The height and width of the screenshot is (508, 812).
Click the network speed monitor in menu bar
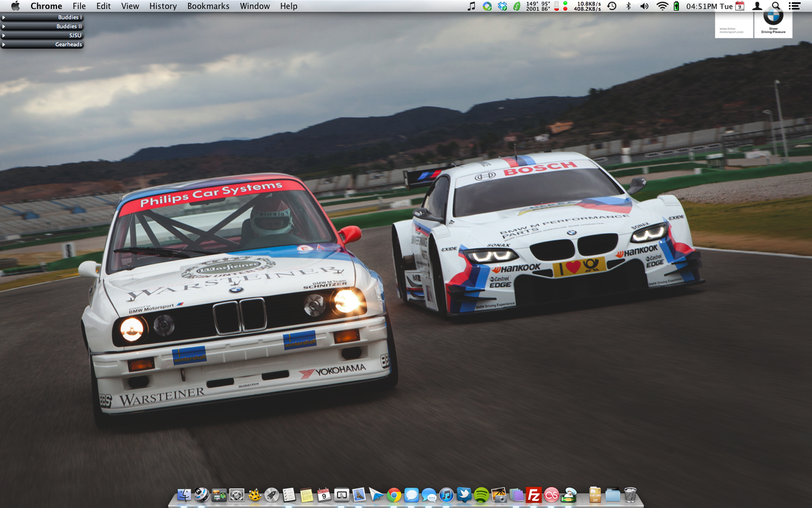point(588,6)
